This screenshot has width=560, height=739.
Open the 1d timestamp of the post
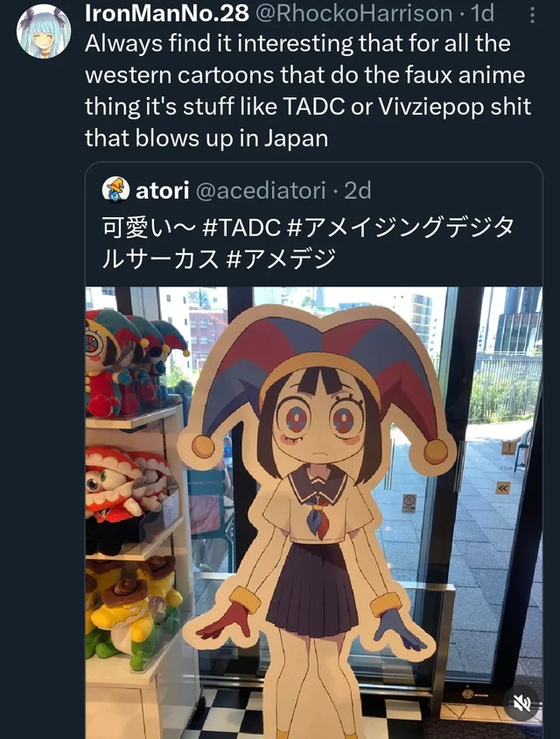[x=482, y=13]
